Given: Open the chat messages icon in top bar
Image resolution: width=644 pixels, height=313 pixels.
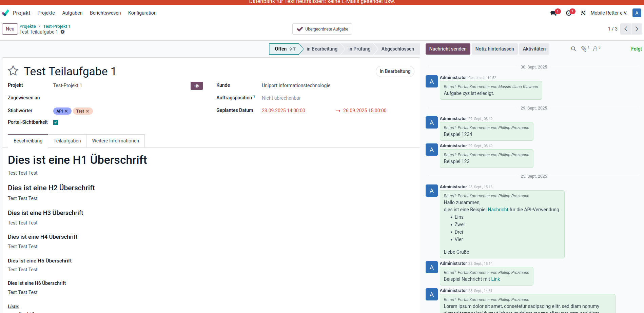Looking at the screenshot, I should (553, 13).
